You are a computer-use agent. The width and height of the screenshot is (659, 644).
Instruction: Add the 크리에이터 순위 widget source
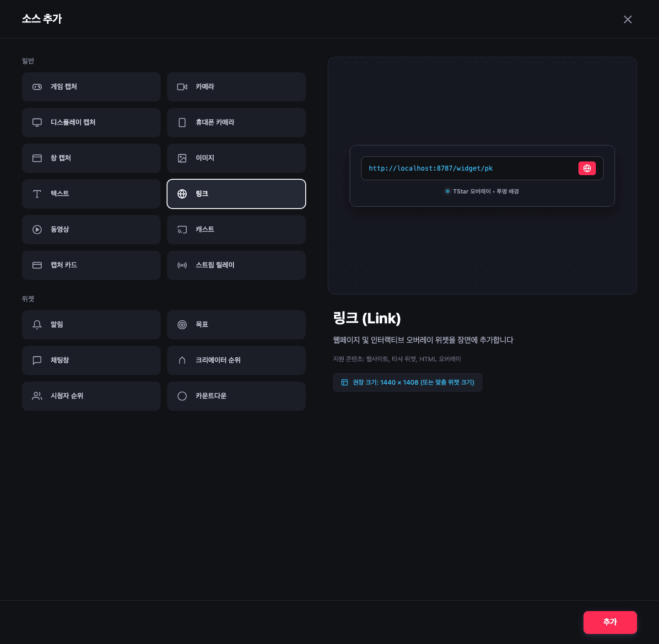point(236,360)
